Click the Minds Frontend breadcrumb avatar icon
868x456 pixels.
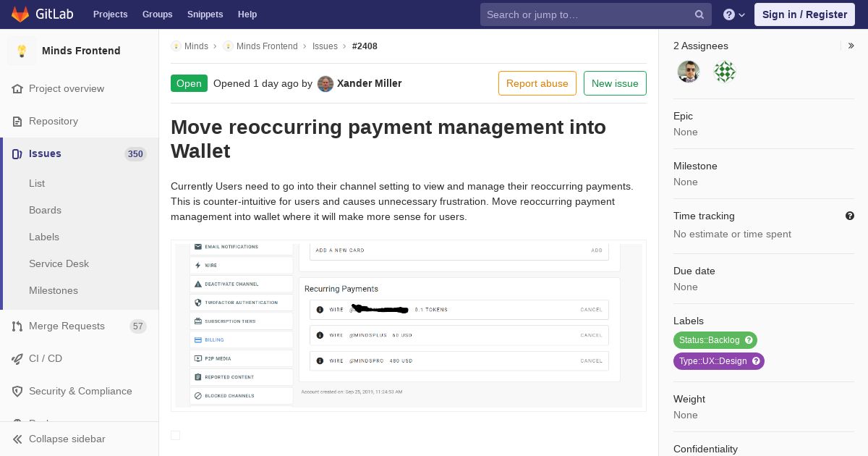pyautogui.click(x=228, y=46)
